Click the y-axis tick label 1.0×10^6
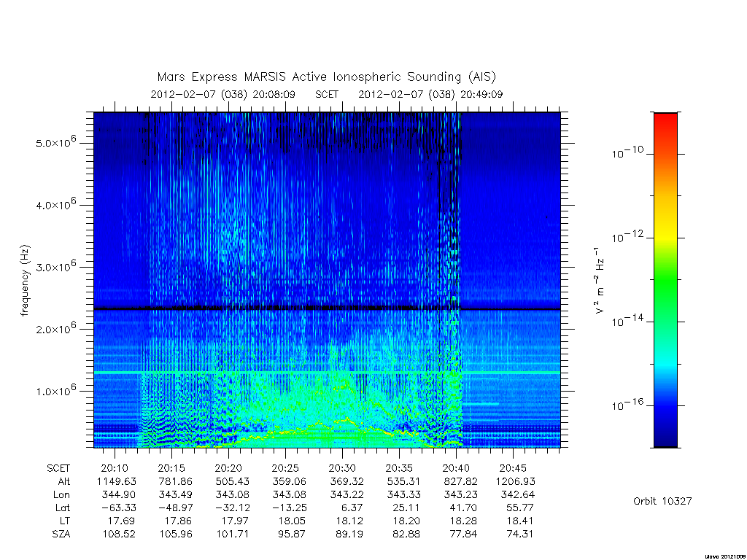 point(55,391)
